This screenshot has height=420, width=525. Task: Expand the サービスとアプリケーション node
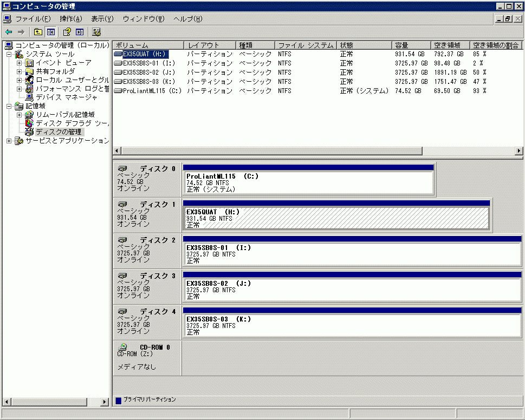[x=9, y=141]
